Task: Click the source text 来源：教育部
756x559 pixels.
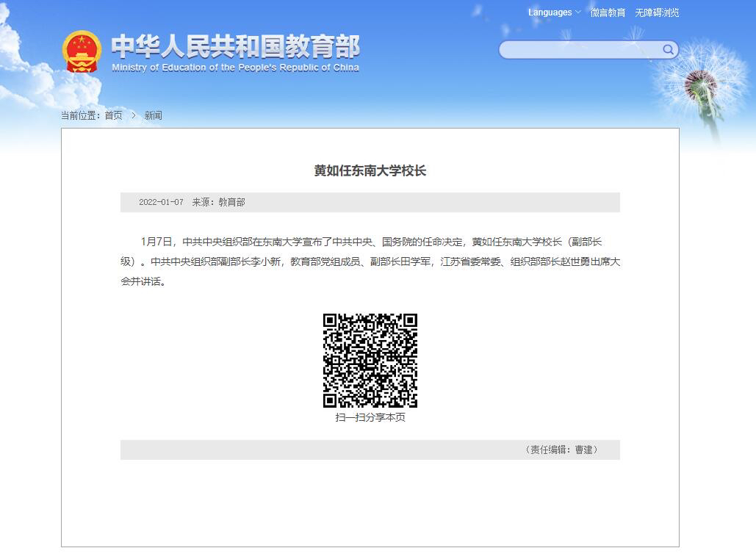Action: click(218, 203)
